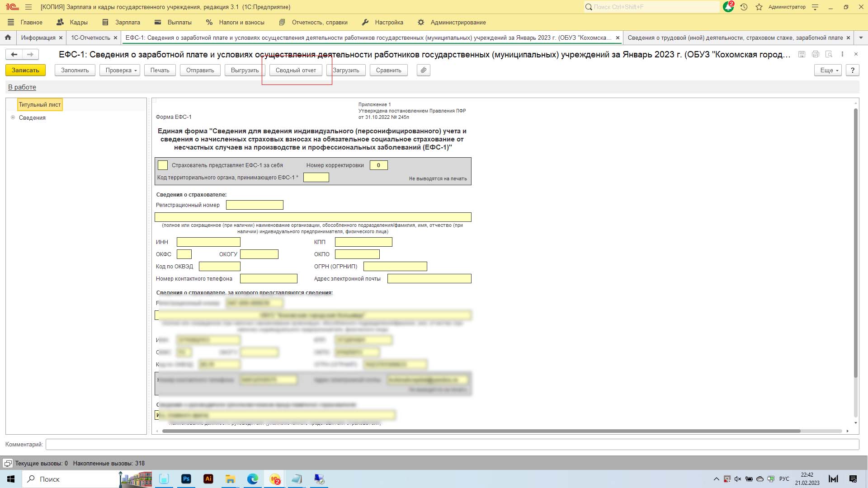Image resolution: width=868 pixels, height=488 pixels.
Task: Click the Отправить button
Action: [200, 70]
